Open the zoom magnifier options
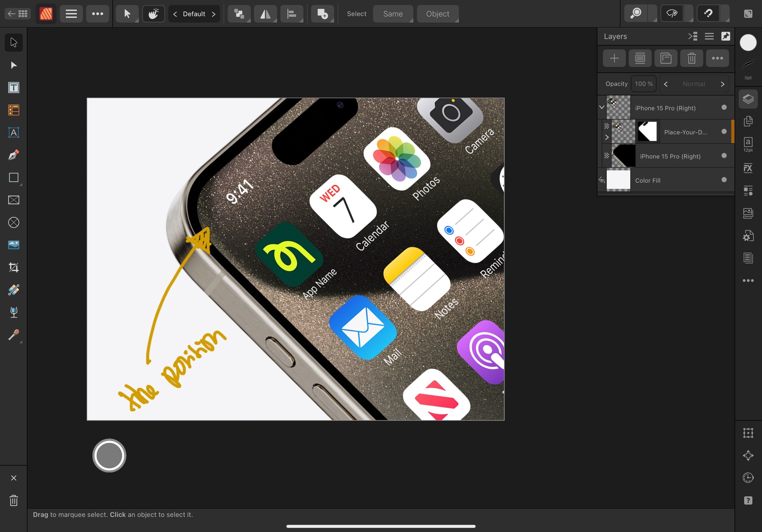 [x=636, y=14]
